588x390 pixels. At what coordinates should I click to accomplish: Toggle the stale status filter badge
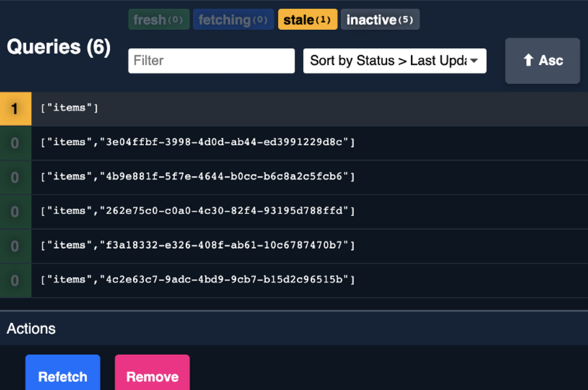click(x=307, y=19)
